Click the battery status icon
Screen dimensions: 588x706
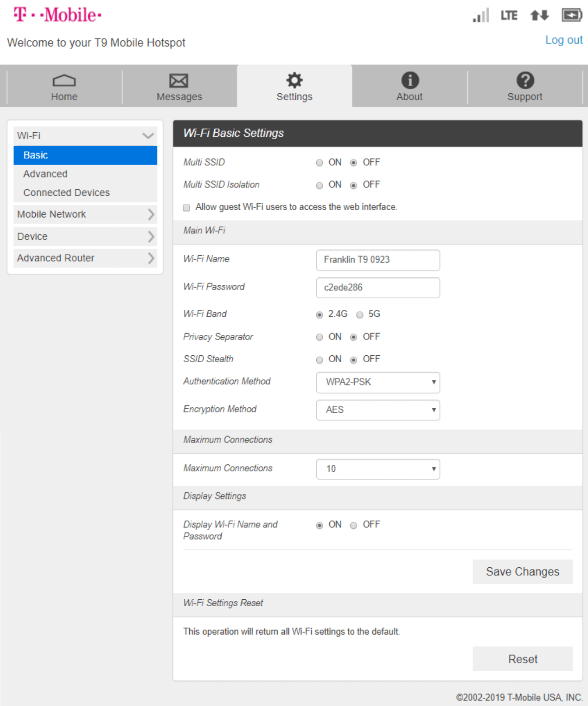pyautogui.click(x=572, y=15)
